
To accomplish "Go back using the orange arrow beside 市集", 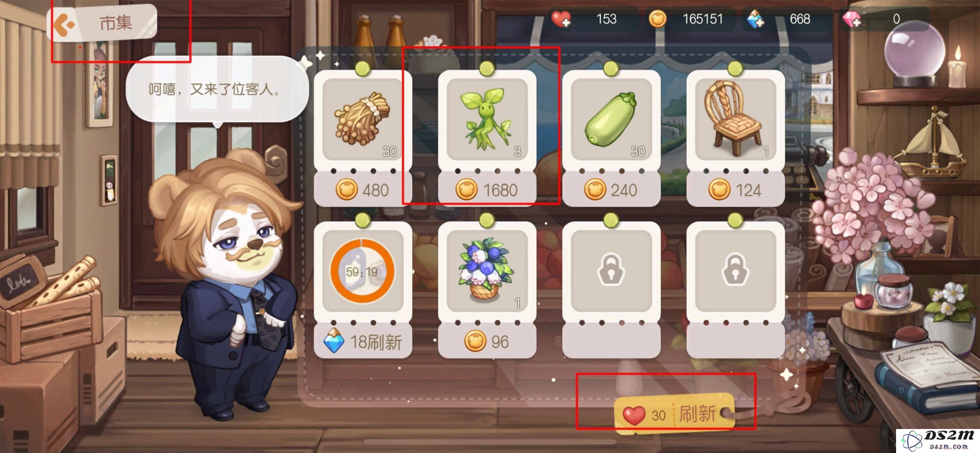I will [x=63, y=24].
